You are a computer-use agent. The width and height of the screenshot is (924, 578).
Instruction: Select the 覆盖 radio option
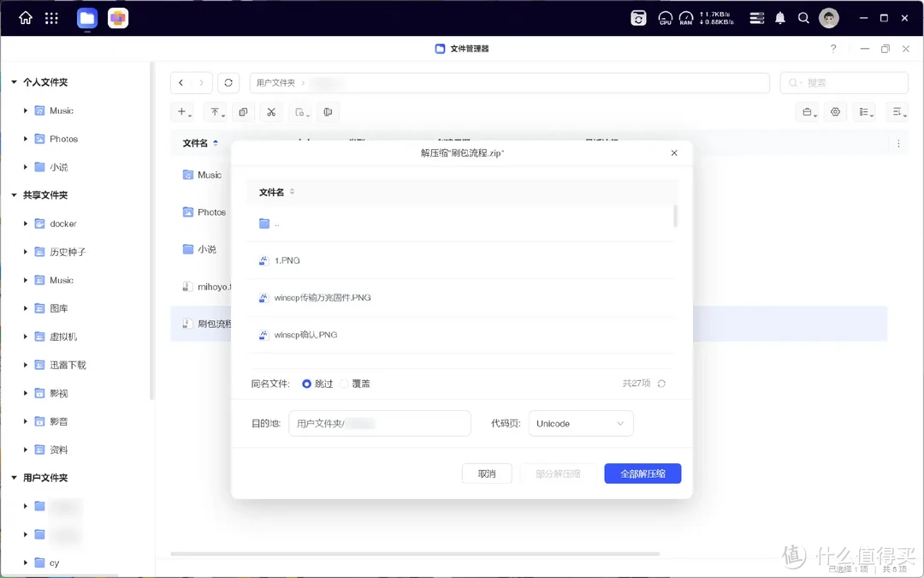pos(345,384)
